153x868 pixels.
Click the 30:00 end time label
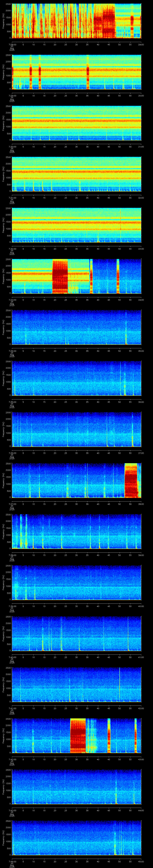141,96
